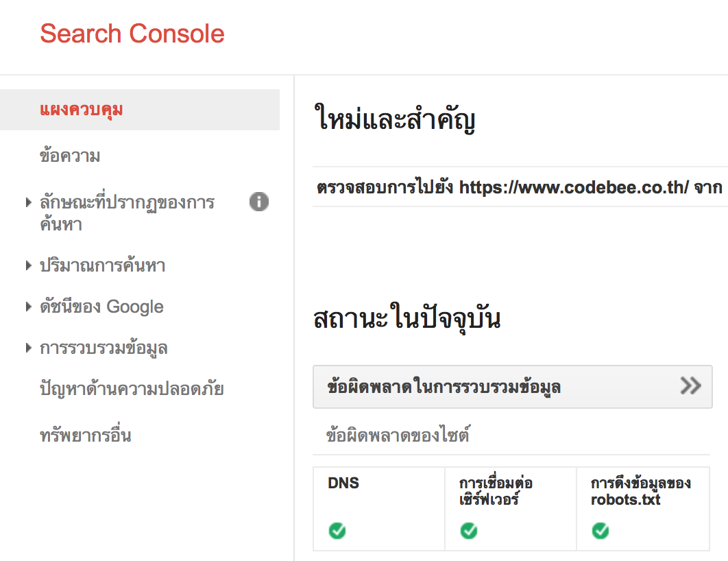Open ทรัพยากรอื่น in the sidebar
The height and width of the screenshot is (561, 728).
coord(86,435)
